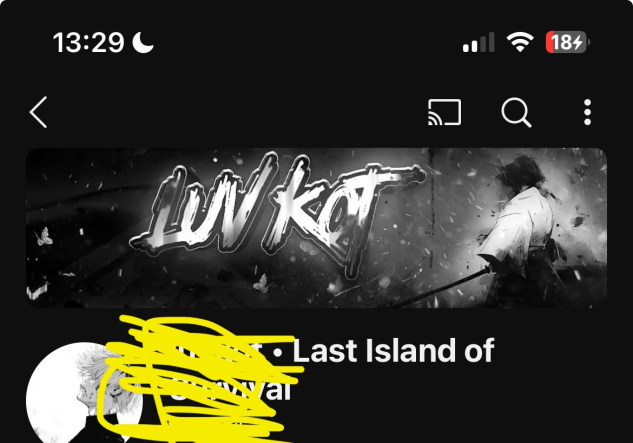Viewport: 633px width, 443px height.
Task: Tap the charging bolt in battery icon
Action: click(x=577, y=42)
